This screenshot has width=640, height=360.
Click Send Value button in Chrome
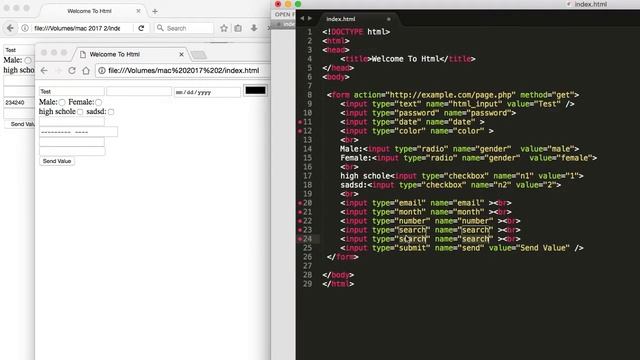57,161
